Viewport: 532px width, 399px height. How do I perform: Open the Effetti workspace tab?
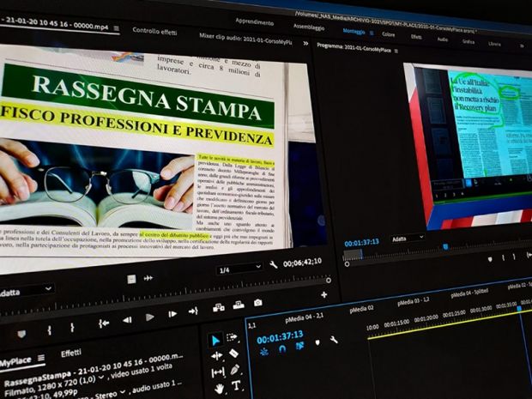pos(416,37)
